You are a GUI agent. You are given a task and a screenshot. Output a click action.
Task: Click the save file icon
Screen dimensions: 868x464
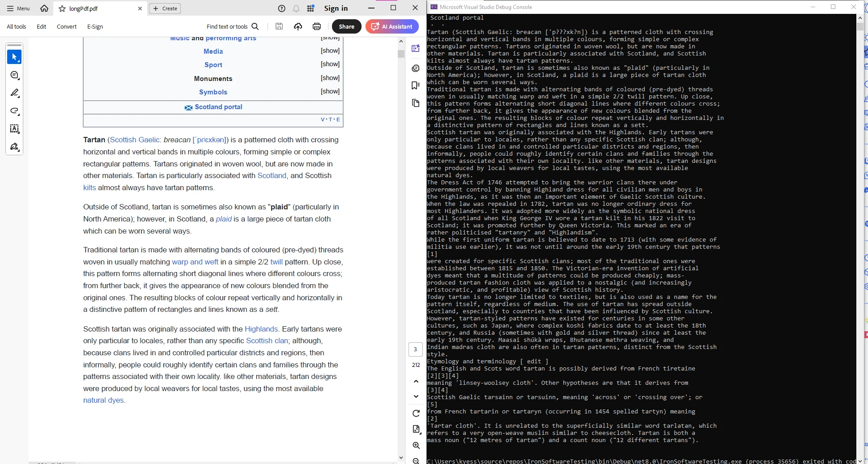point(279,26)
